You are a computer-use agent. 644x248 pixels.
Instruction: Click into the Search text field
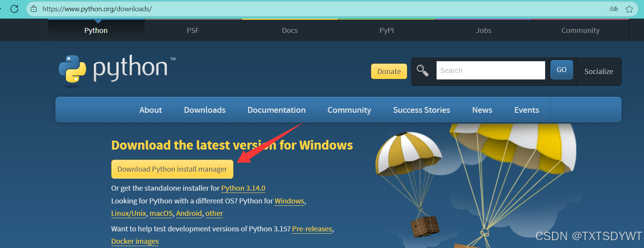pyautogui.click(x=490, y=70)
